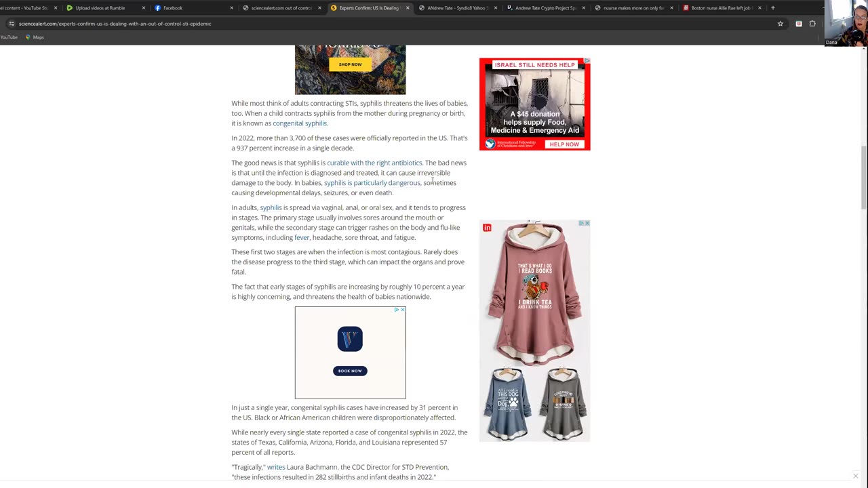The image size is (868, 488).
Task: Click the BOOK NOW ad button
Action: click(x=350, y=371)
